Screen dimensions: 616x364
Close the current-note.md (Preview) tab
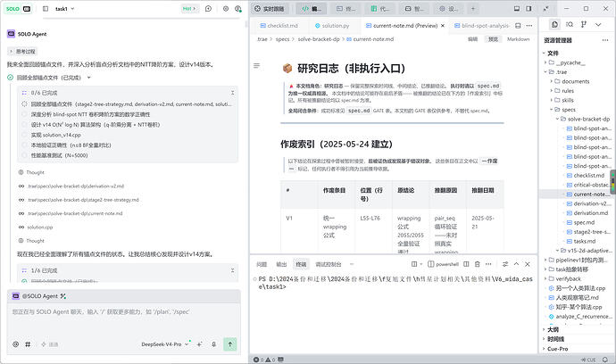pyautogui.click(x=443, y=26)
